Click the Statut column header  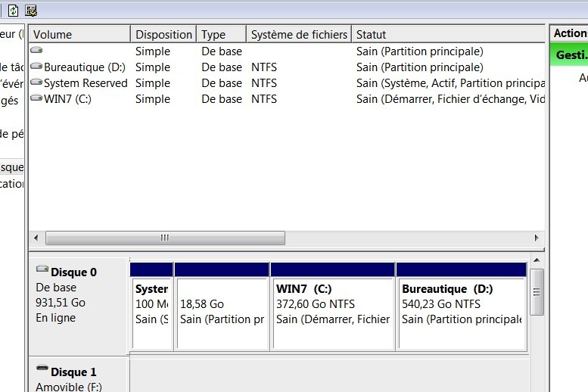tap(446, 34)
